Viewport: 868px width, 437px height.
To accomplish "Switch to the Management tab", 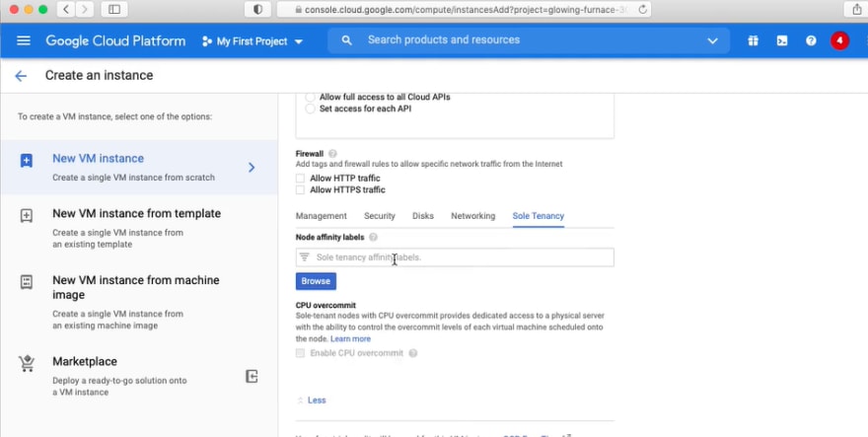I will click(x=322, y=216).
